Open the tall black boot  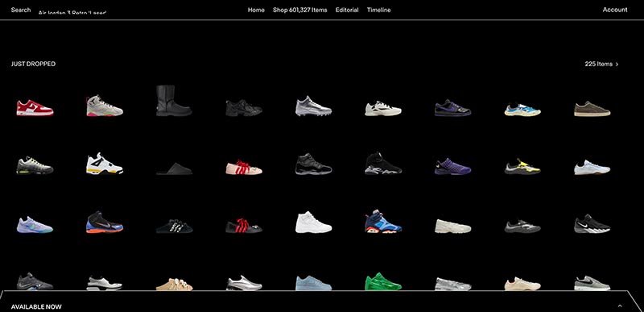pyautogui.click(x=174, y=101)
